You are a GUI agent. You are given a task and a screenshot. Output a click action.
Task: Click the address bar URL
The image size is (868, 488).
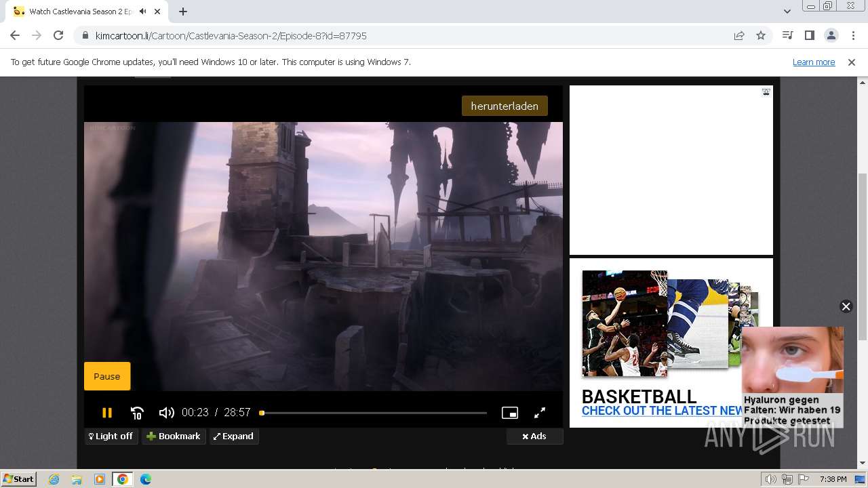[x=231, y=36]
